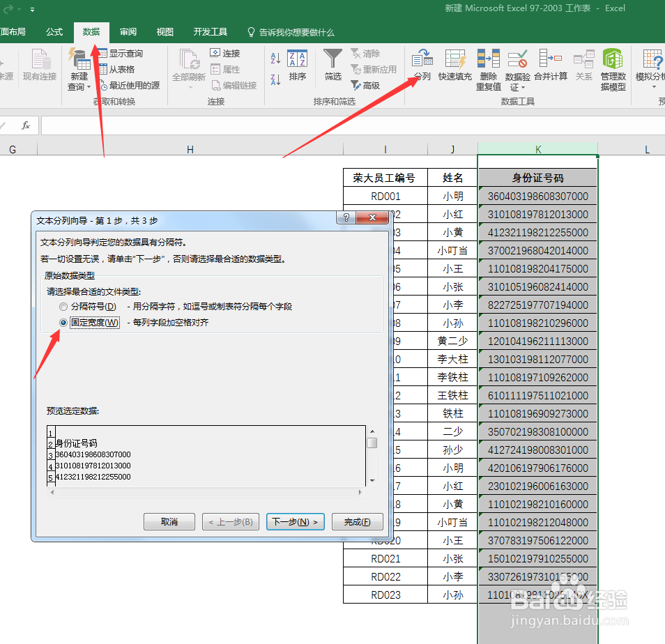Select column J header
The image size is (665, 644).
pos(452,149)
